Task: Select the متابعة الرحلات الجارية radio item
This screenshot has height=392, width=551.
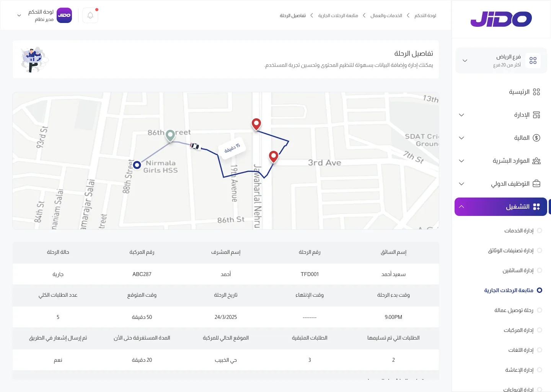Action: (540, 290)
